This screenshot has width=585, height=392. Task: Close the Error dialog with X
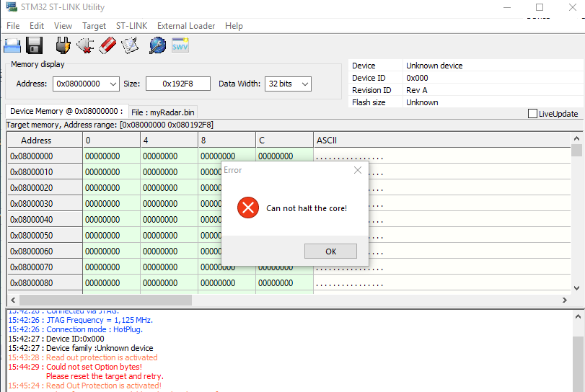point(357,170)
